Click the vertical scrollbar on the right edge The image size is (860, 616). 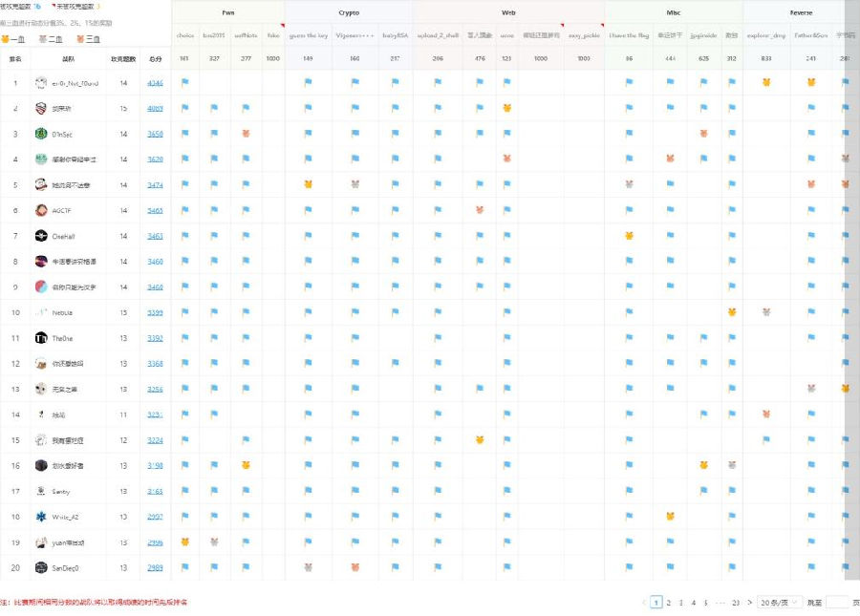point(852,290)
